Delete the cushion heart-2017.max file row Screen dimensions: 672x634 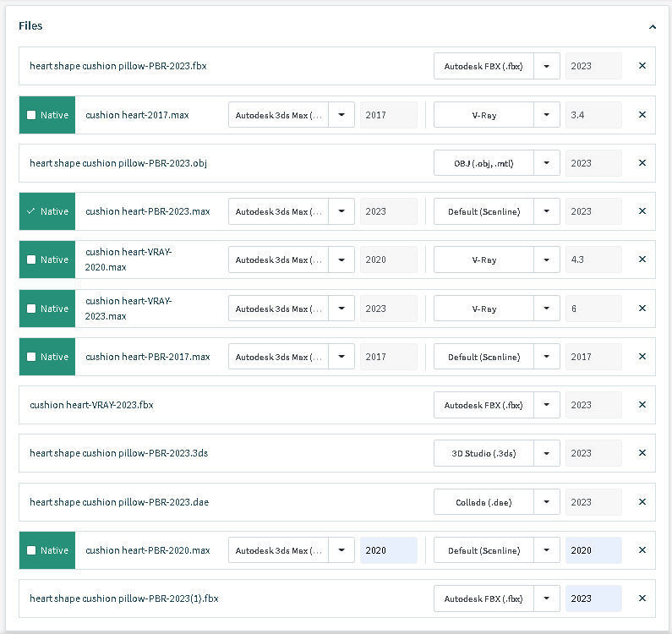click(x=642, y=115)
